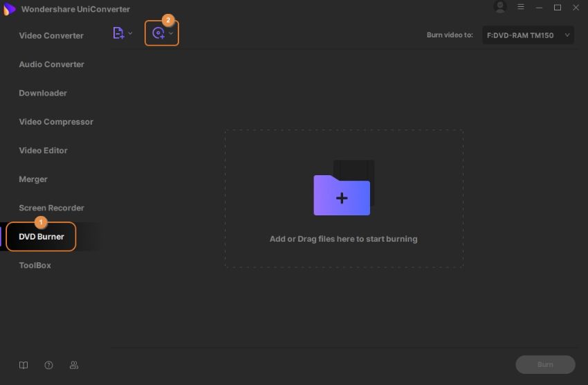
Task: Open the feedback person icon at bottom
Action: click(74, 365)
